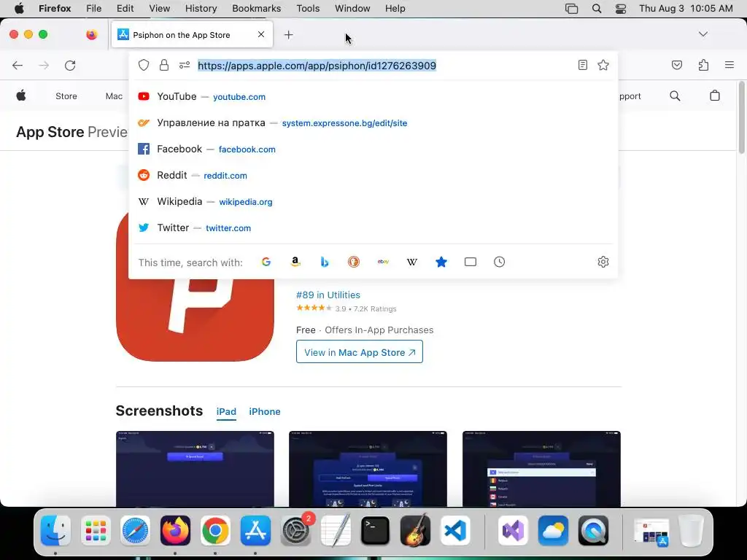Screen dimensions: 747x560
Task: Close the Psiphon on the App Store tab
Action: [261, 34]
